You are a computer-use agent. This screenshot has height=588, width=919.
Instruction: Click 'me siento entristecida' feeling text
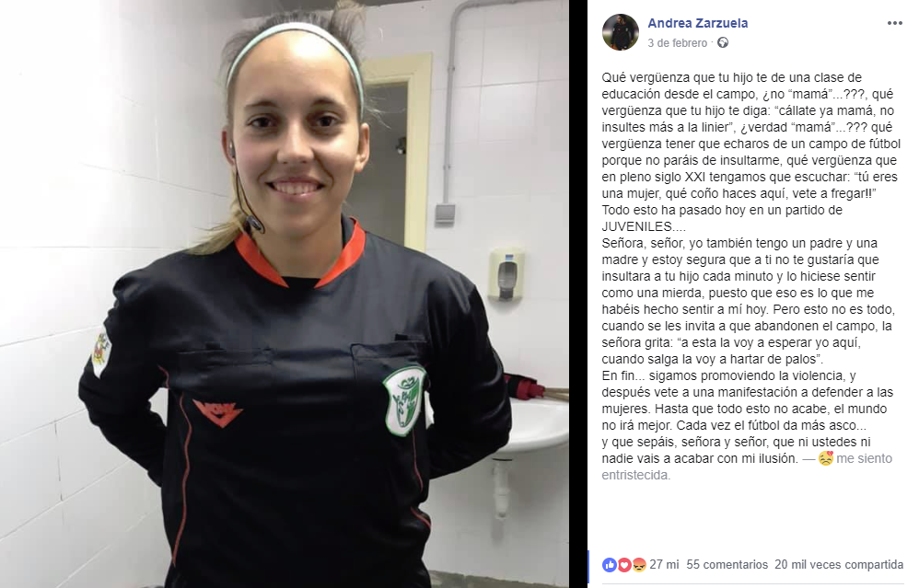pos(747,467)
